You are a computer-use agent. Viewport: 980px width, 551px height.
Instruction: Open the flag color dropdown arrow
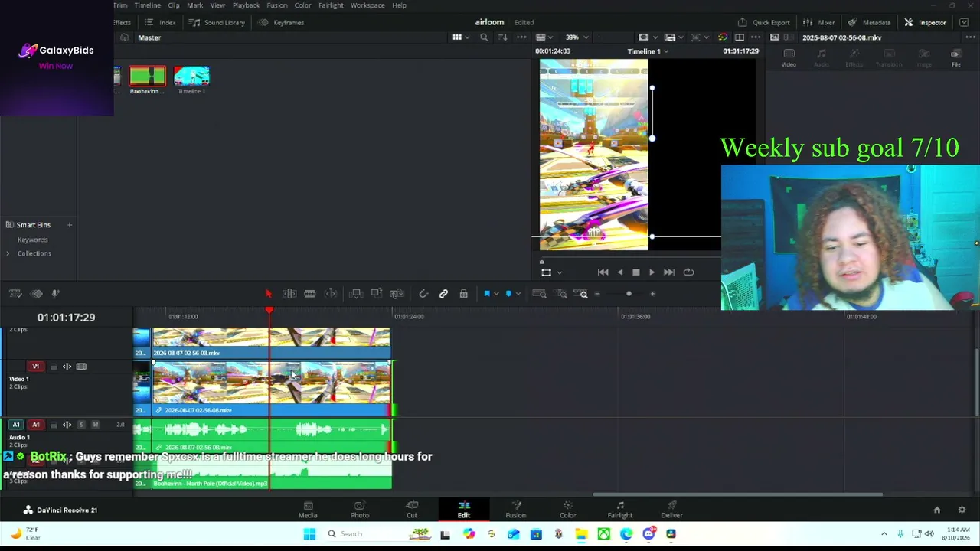496,294
